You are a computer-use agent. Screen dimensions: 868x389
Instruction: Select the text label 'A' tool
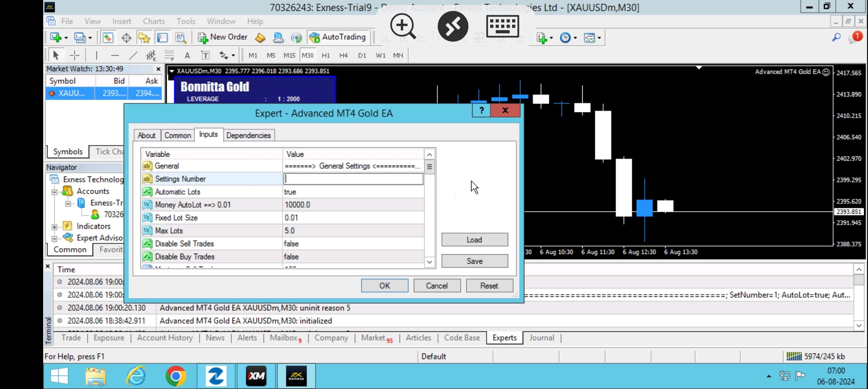pos(187,55)
